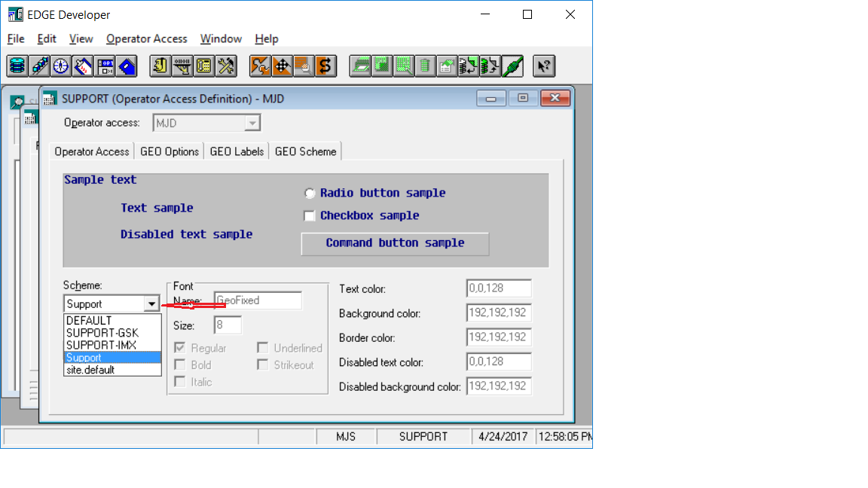Click the yellow door with person icon

160,66
